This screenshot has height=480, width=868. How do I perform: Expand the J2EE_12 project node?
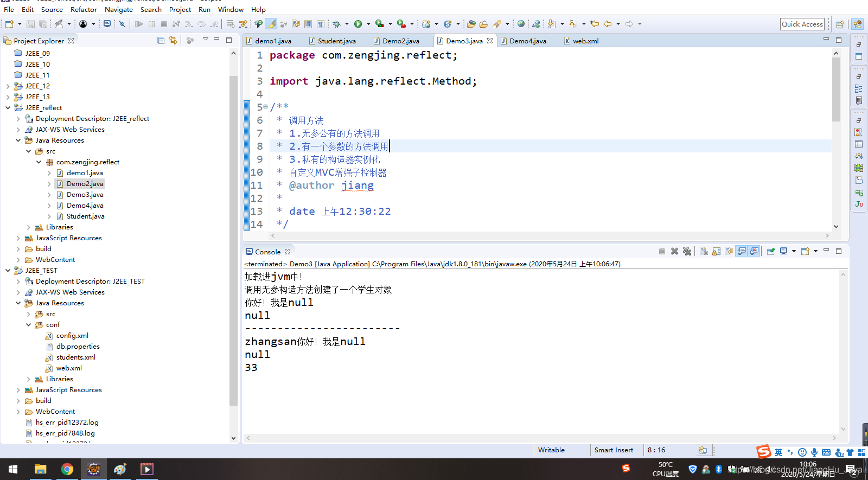(x=8, y=86)
